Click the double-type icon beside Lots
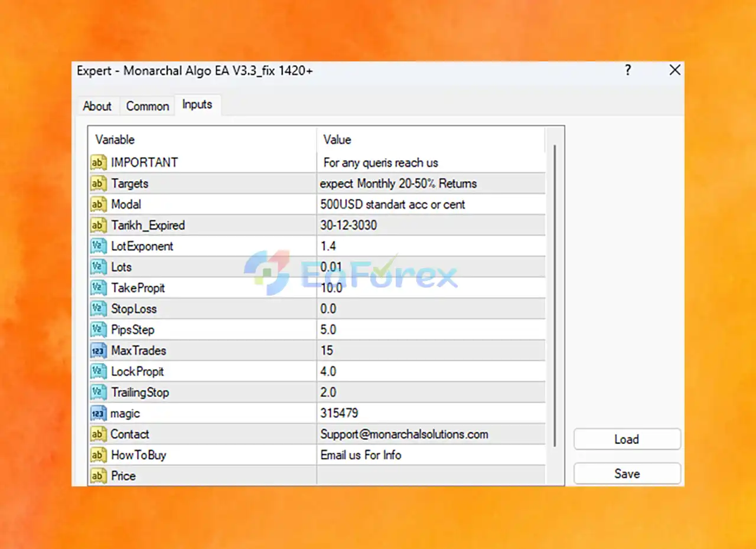This screenshot has height=549, width=756. [98, 267]
